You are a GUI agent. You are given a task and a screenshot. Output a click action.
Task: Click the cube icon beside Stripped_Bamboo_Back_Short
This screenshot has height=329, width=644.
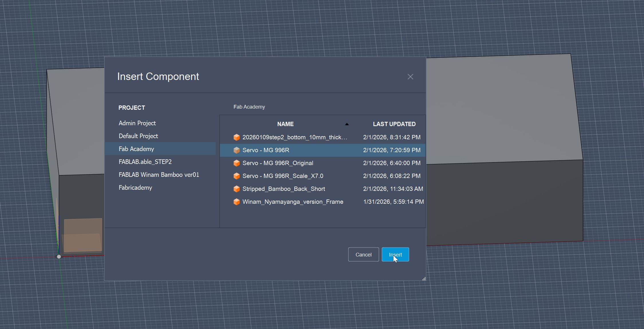(x=237, y=189)
